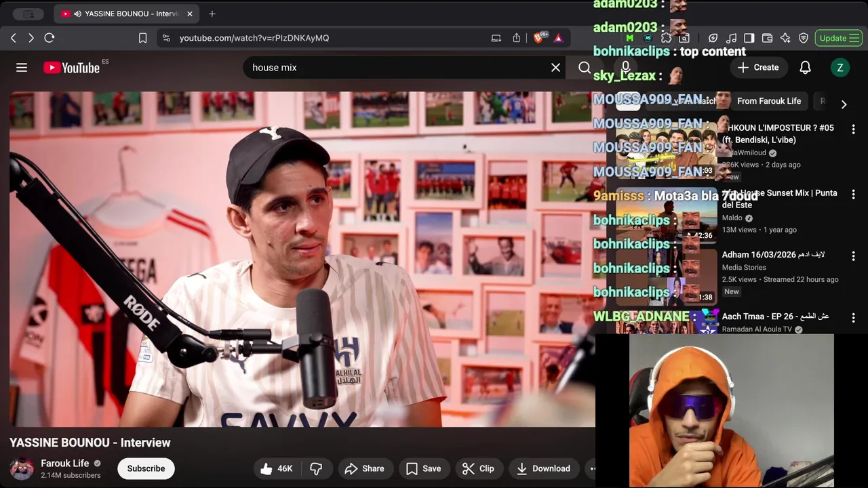This screenshot has height=488, width=868.
Task: Click the Maldo channel name
Action: pos(732,218)
